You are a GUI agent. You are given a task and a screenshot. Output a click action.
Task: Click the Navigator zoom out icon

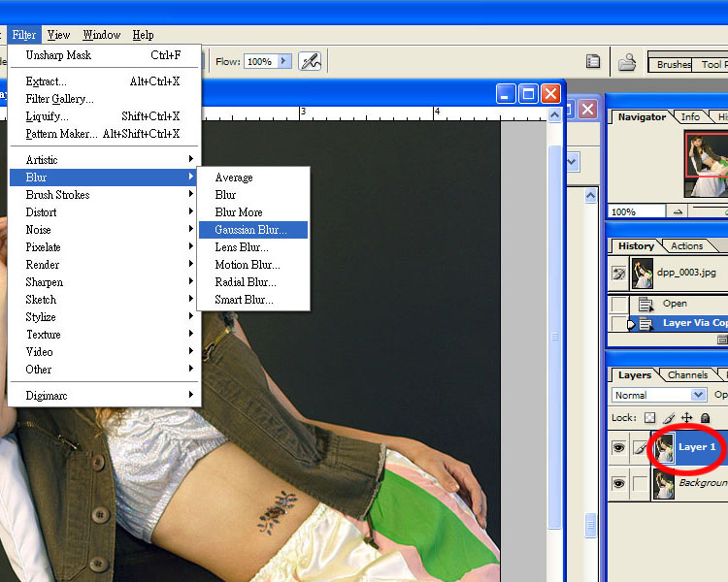(x=678, y=211)
